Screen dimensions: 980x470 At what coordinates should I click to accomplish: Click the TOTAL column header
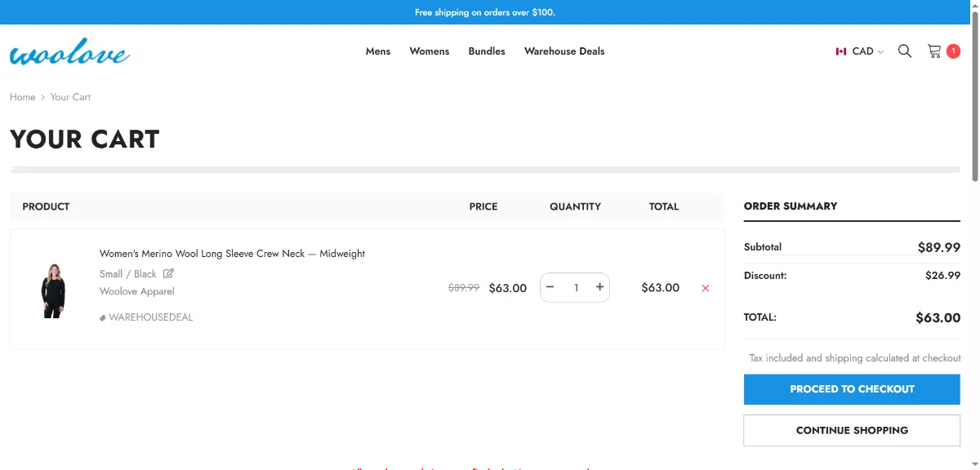click(664, 206)
